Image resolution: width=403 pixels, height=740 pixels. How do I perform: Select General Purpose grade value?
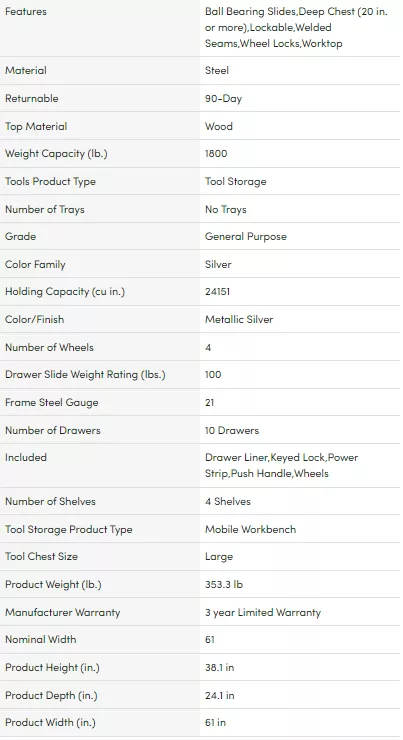point(245,236)
